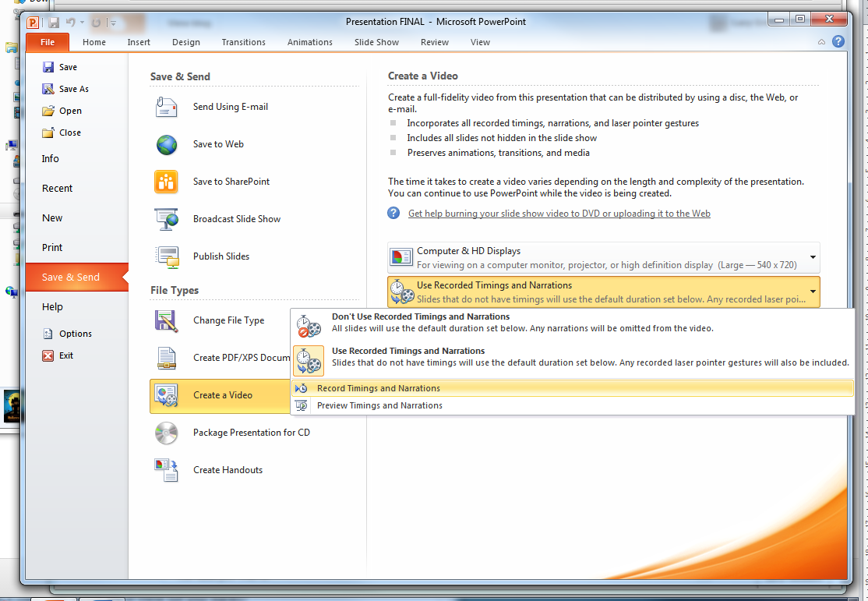The height and width of the screenshot is (601, 868).
Task: Click the Save floppy-disk icon in backstage menu
Action: click(48, 67)
